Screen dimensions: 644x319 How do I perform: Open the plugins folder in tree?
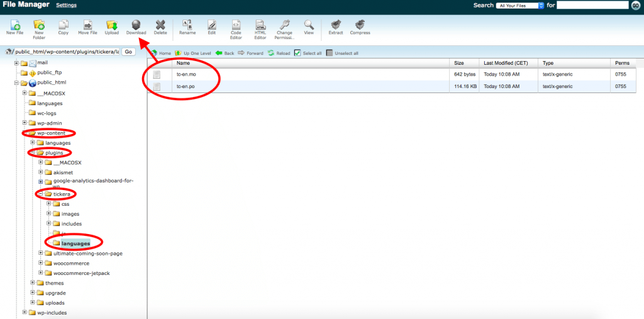click(54, 152)
